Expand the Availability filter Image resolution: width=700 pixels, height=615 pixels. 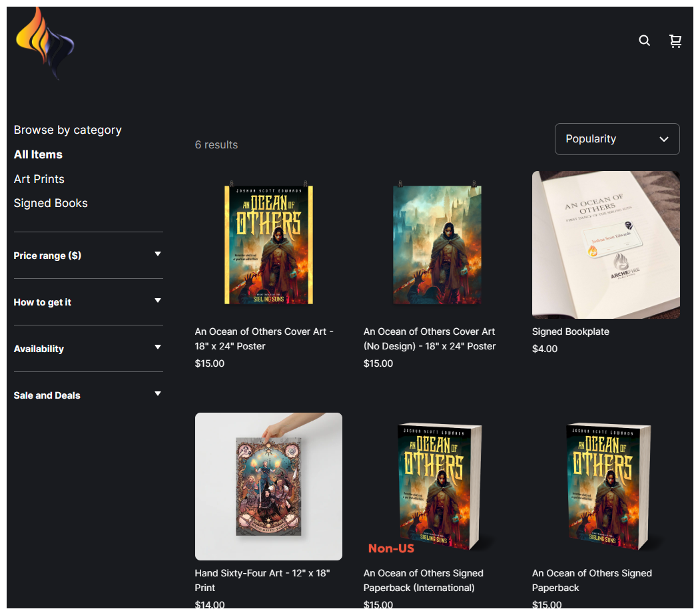click(88, 349)
